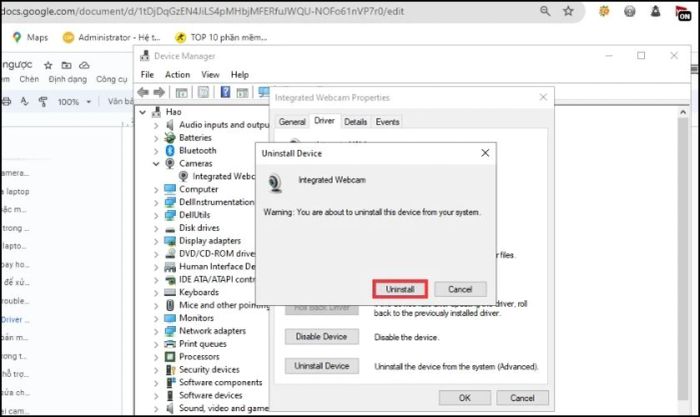Viewport: 700px width, 417px height.
Task: Open the Administrator bookmark
Action: [112, 38]
